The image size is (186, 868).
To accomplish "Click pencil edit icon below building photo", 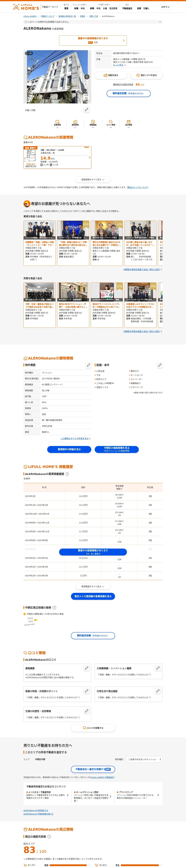I will point(86,110).
